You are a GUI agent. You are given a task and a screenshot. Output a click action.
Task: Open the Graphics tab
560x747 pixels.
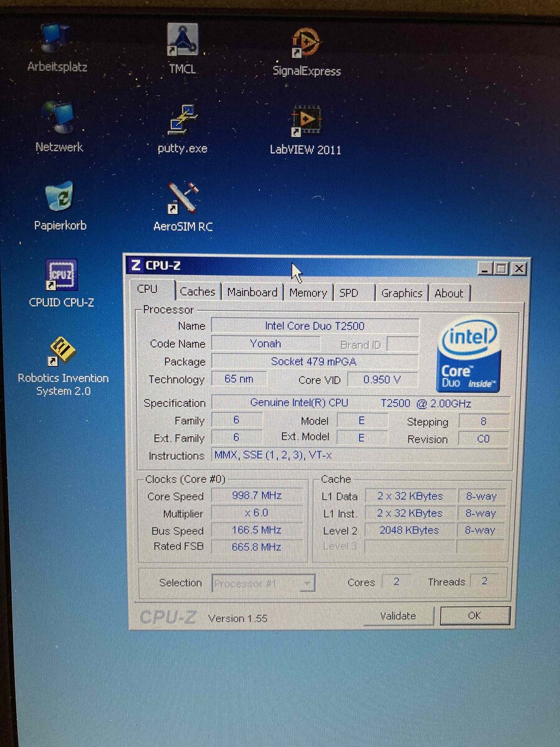[x=402, y=293]
